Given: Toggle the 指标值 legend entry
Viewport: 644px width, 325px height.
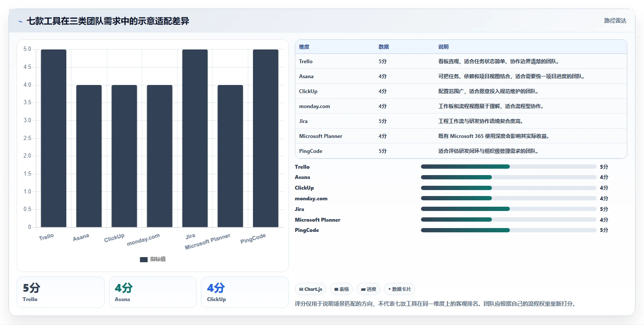Looking at the screenshot, I should click(x=153, y=259).
